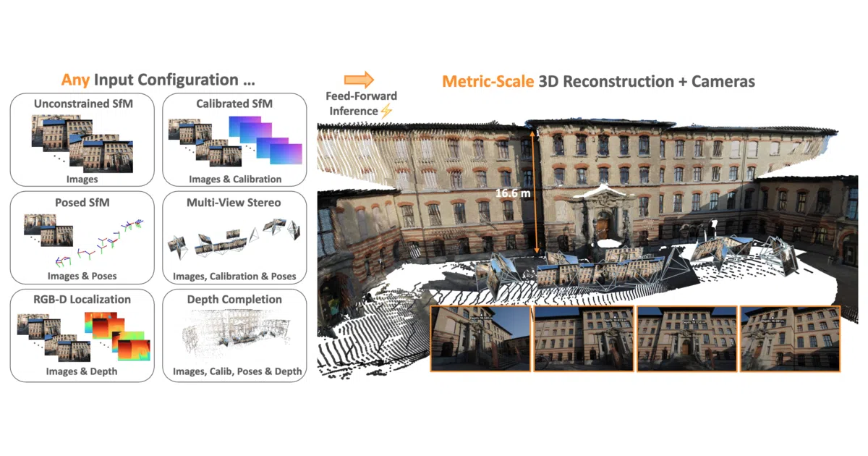Screen dimensions: 868x456
Task: Click the 'Metric-Scale 3D Reconstruction + Cameras' heading
Action: [598, 81]
